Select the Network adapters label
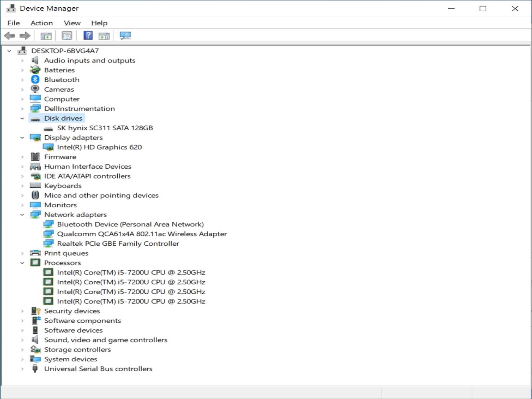The image size is (532, 399). 76,214
